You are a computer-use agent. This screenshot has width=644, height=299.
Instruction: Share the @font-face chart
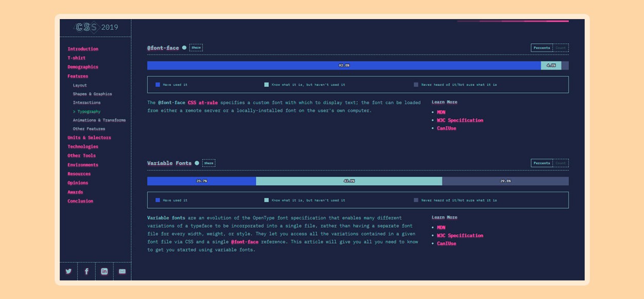click(x=196, y=47)
